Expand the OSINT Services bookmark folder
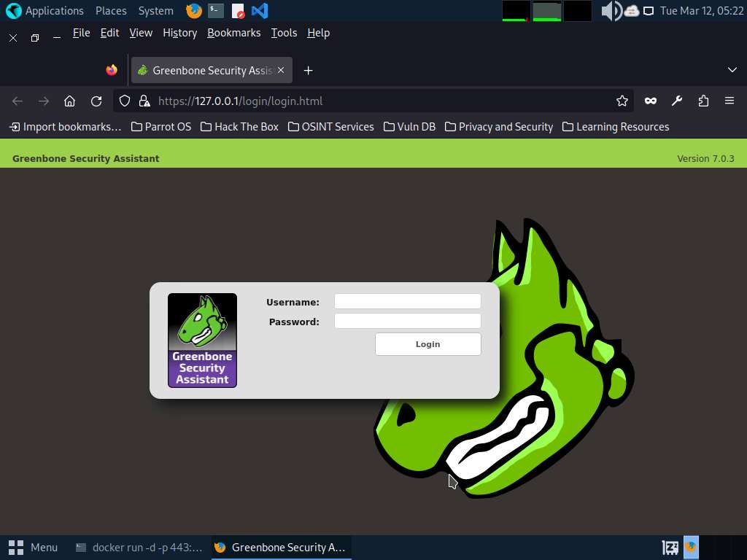This screenshot has width=747, height=560. point(330,127)
